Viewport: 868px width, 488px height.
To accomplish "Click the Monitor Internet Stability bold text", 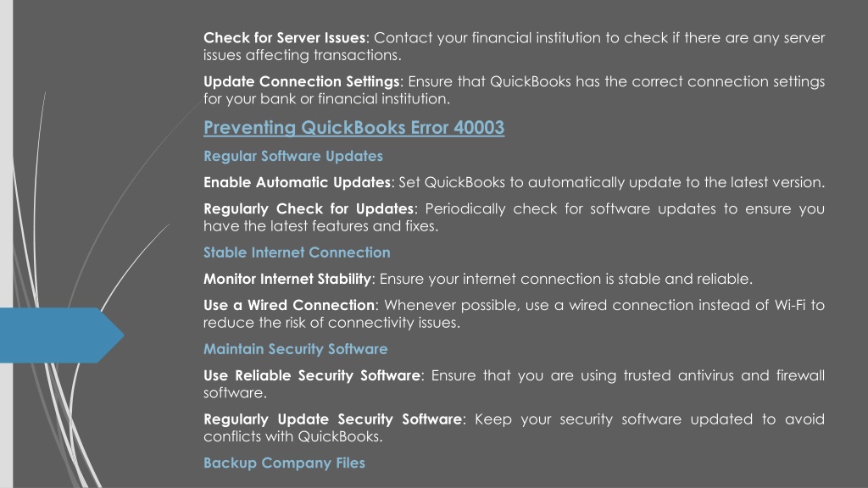I will coord(287,278).
